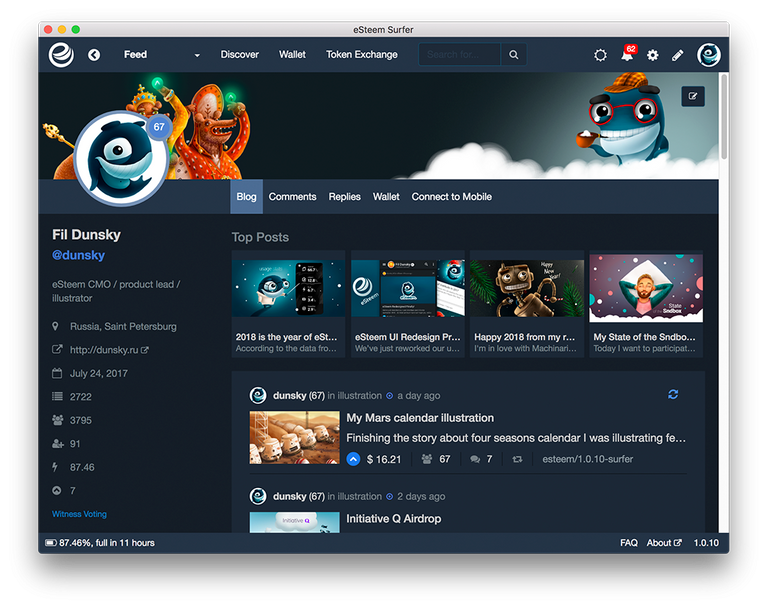Viewport: 768px width, 609px height.
Task: Open top post 'My State of the Sndbo...'
Action: point(646,304)
